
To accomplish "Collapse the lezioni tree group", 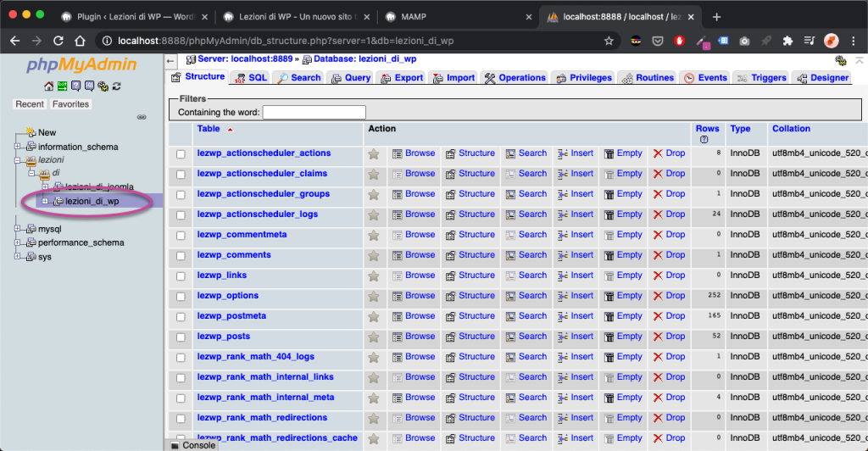I will click(x=17, y=160).
